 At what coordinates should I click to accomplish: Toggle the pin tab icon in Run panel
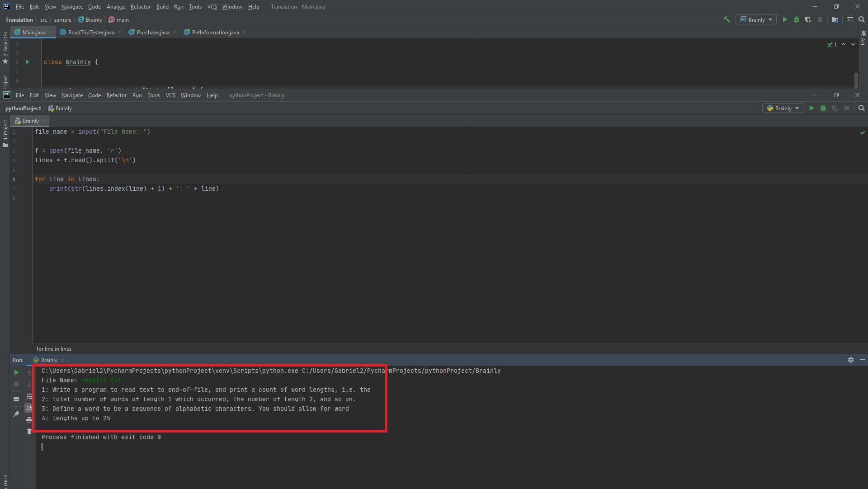point(16,414)
